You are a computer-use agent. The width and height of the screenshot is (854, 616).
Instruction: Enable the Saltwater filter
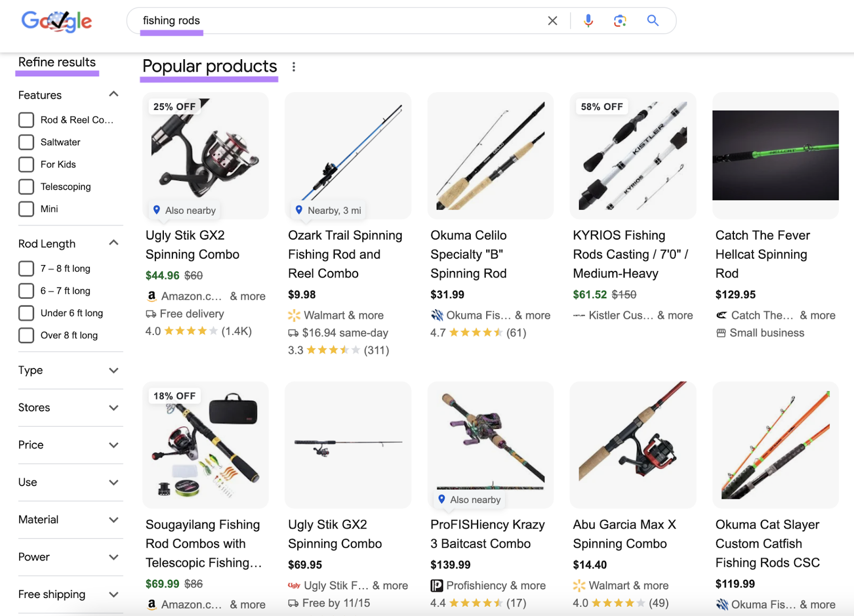(x=26, y=142)
